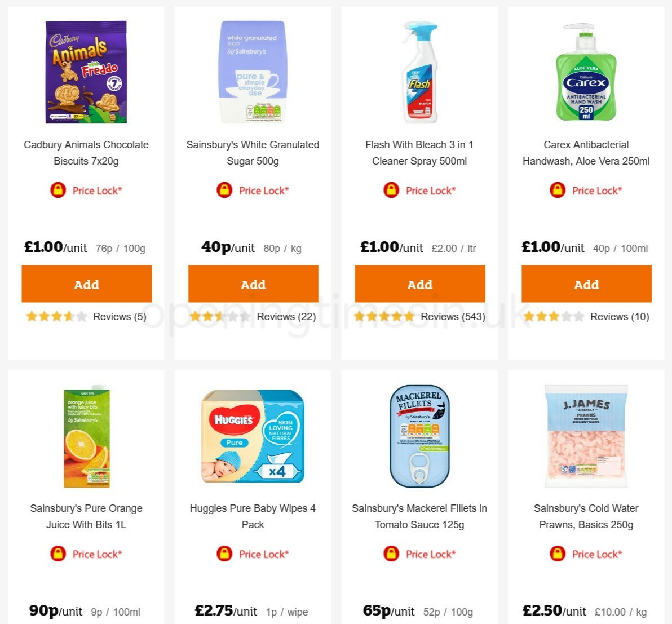Open Reviews (22) for White Granulated Sugar
The image size is (672, 624).
(x=286, y=317)
